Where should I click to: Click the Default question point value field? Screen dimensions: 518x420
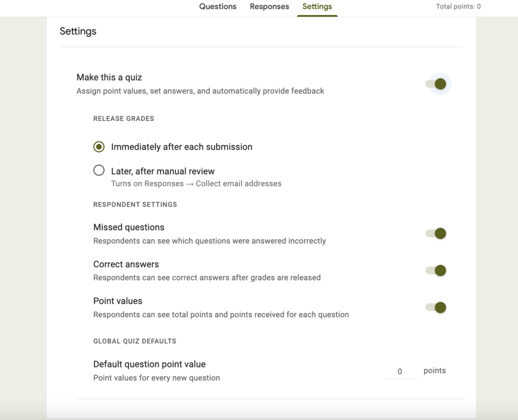pyautogui.click(x=400, y=371)
